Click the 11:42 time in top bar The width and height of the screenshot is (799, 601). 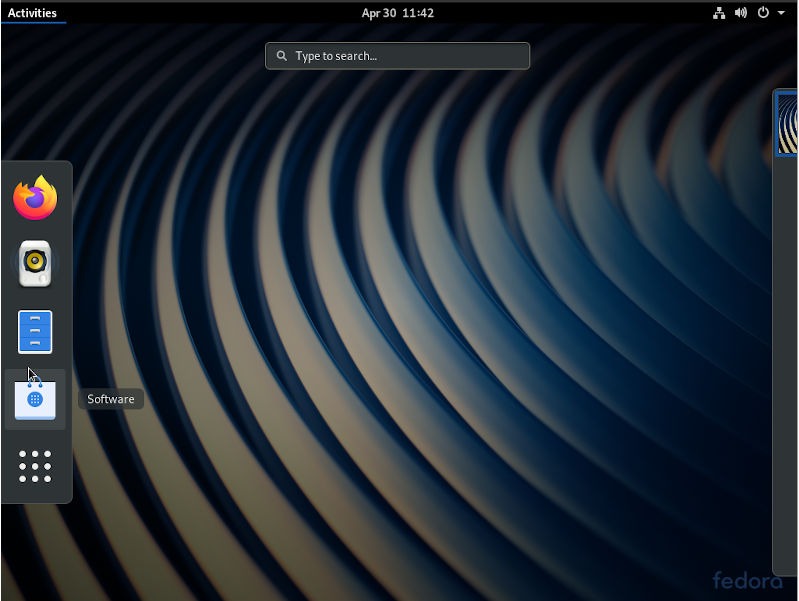pos(418,13)
